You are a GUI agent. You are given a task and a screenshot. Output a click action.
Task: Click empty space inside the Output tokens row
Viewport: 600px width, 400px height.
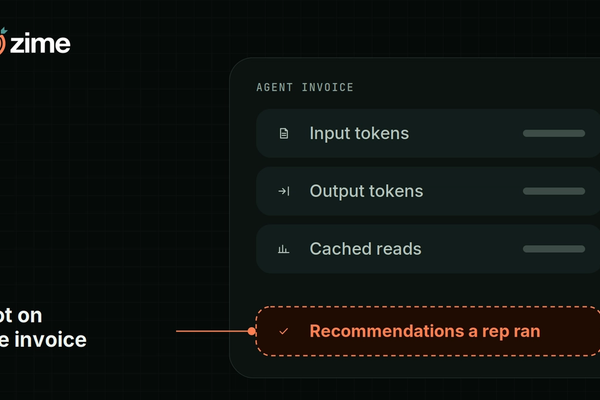(x=473, y=191)
